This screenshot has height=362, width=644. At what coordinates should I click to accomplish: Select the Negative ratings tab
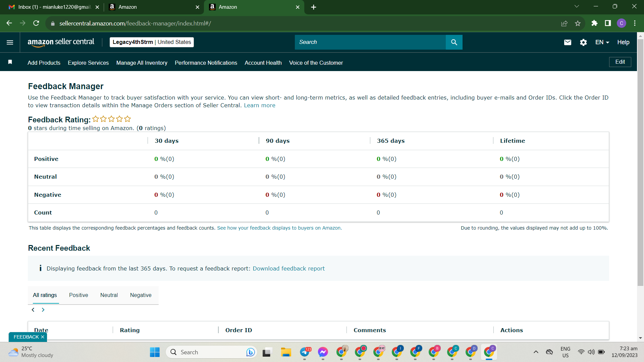(x=141, y=295)
